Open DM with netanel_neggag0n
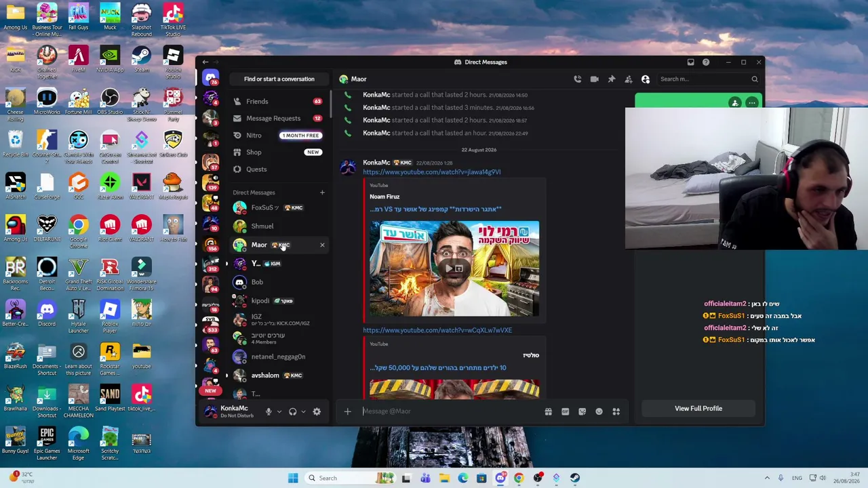The width and height of the screenshot is (868, 488). click(278, 357)
